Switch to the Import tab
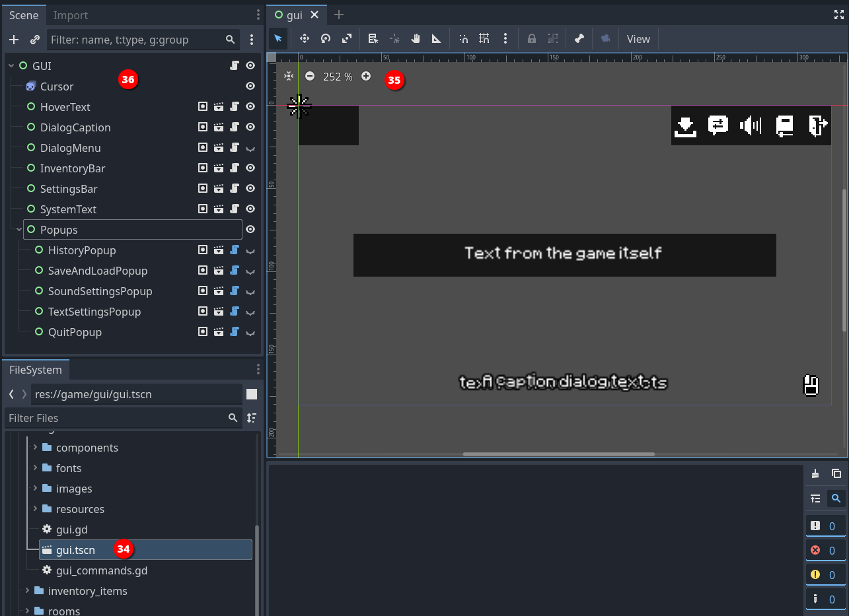849x616 pixels. pyautogui.click(x=71, y=15)
